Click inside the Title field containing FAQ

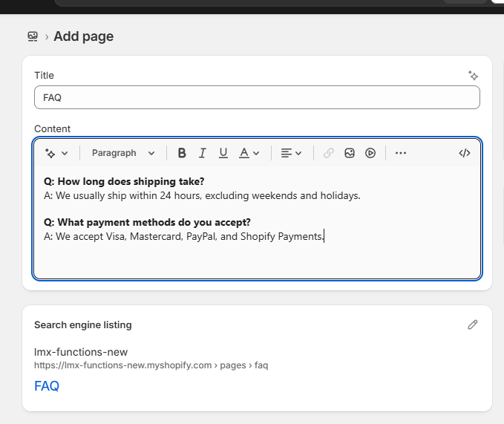[257, 97]
